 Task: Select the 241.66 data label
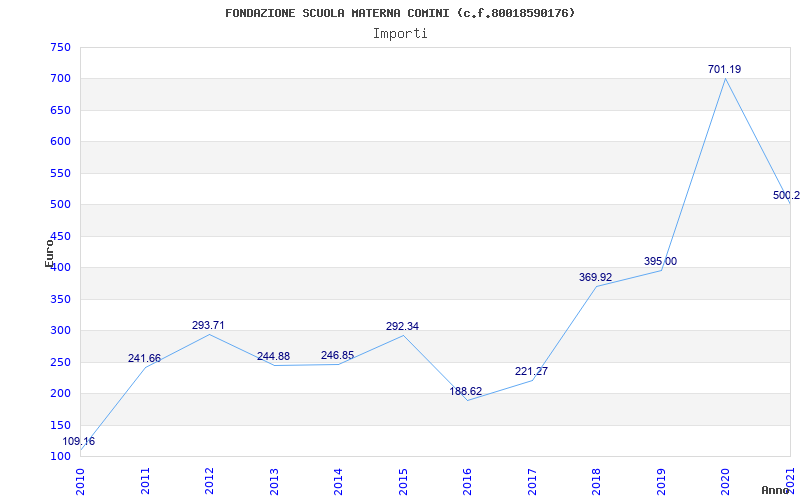tap(144, 359)
